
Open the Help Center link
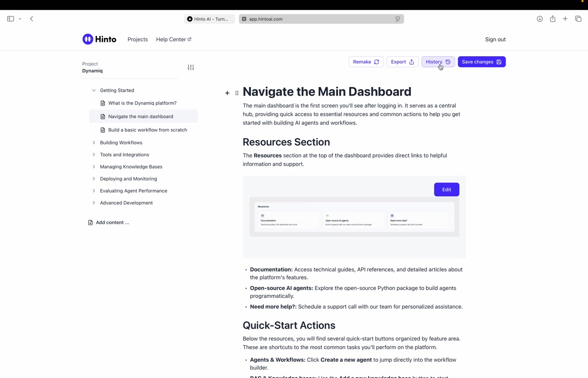(173, 39)
